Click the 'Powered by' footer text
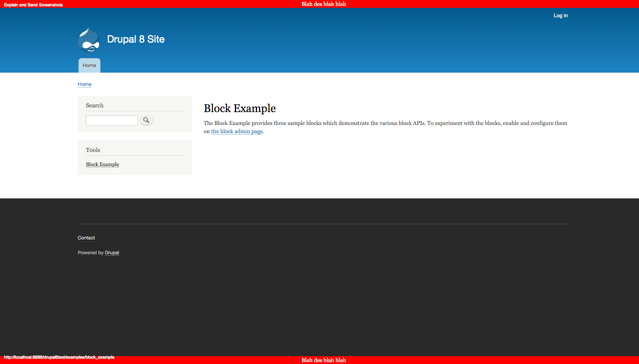This screenshot has width=639, height=364. 91,253
